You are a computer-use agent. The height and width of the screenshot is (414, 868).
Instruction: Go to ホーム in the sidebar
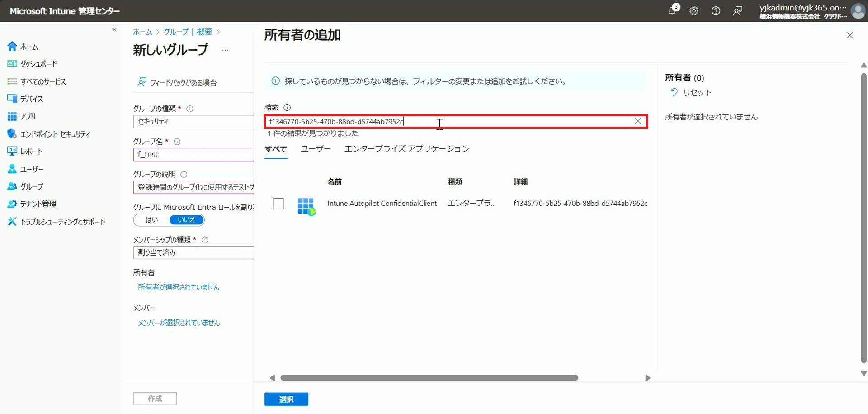click(23, 47)
